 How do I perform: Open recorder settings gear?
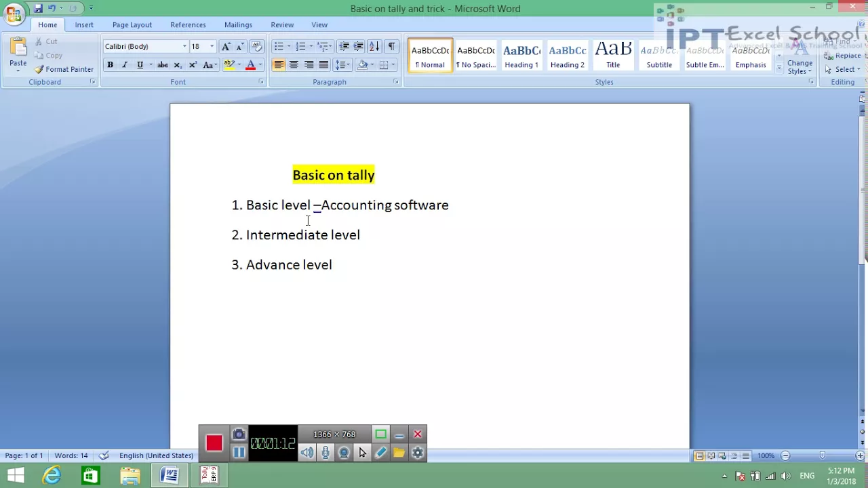(x=417, y=453)
